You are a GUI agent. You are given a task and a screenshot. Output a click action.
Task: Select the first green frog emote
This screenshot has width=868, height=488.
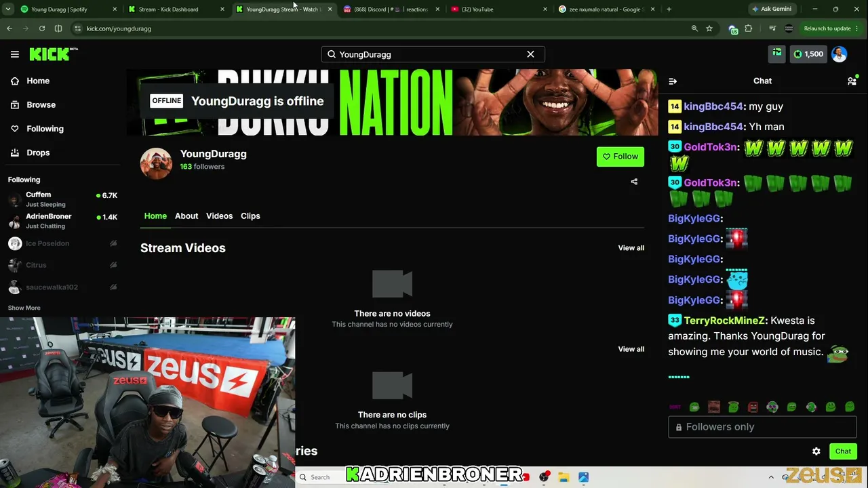pos(694,407)
